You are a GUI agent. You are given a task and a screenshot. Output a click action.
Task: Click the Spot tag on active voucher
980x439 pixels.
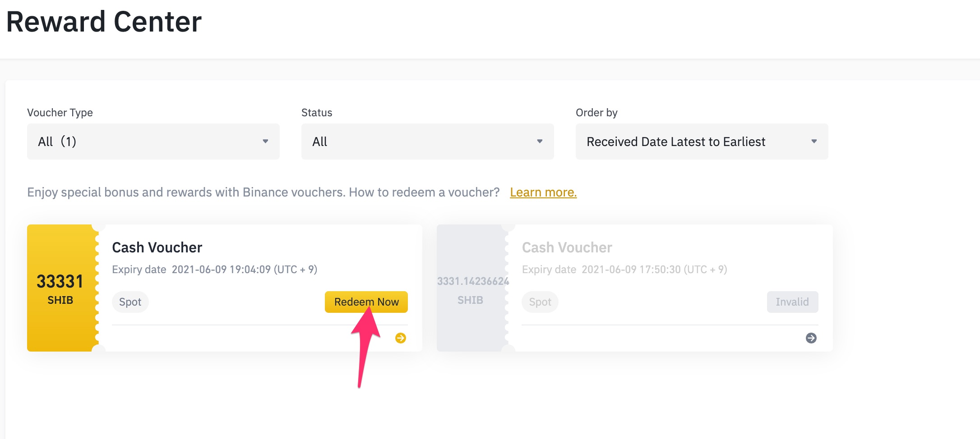tap(130, 302)
